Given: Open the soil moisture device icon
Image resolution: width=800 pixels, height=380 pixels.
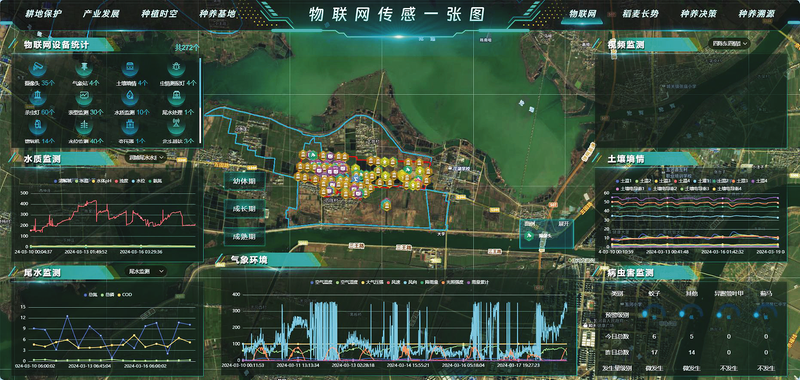Looking at the screenshot, I should pos(131,68).
